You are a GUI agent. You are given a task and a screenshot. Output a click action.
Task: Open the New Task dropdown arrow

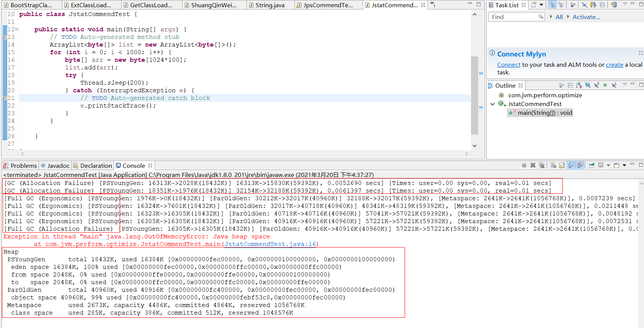pyautogui.click(x=541, y=5)
